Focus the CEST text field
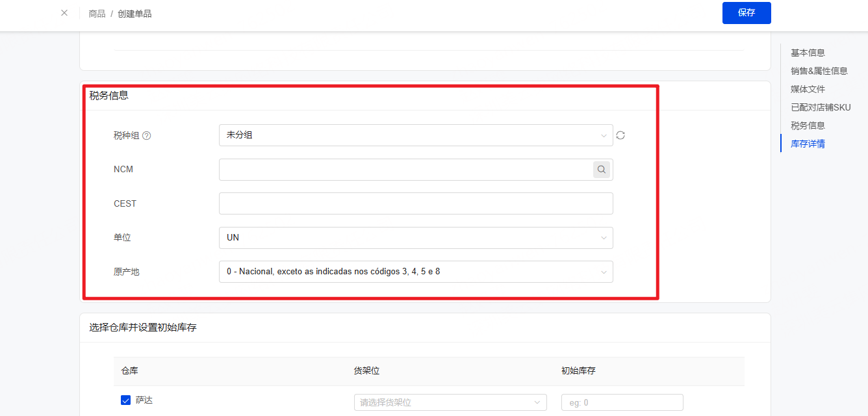868x416 pixels. 415,203
